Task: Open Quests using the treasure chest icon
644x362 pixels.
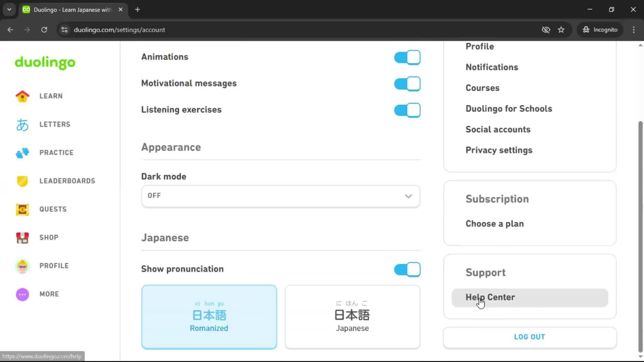Action: coord(22,209)
